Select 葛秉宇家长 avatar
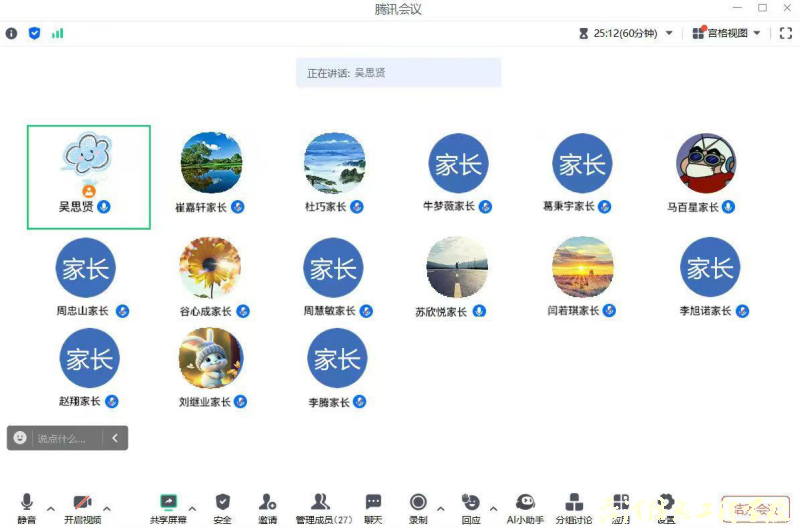The image size is (800, 528). pos(582,163)
